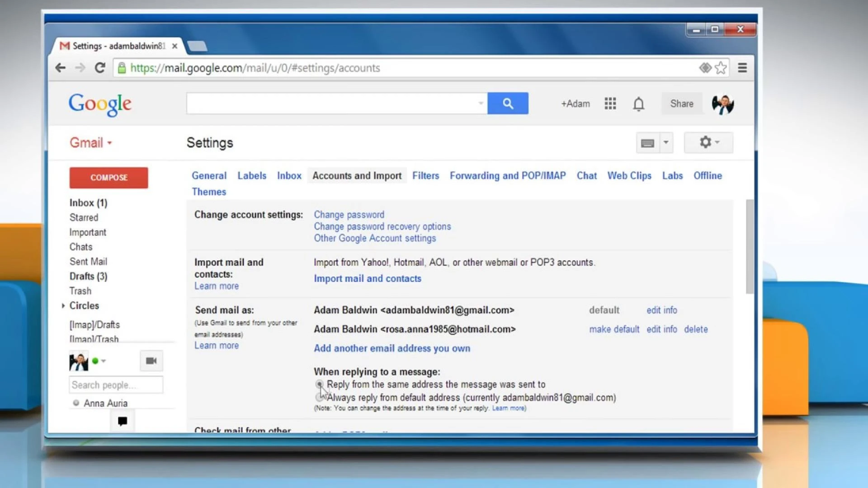868x488 pixels.
Task: Reload the page using the browser refresh icon
Action: (x=100, y=67)
